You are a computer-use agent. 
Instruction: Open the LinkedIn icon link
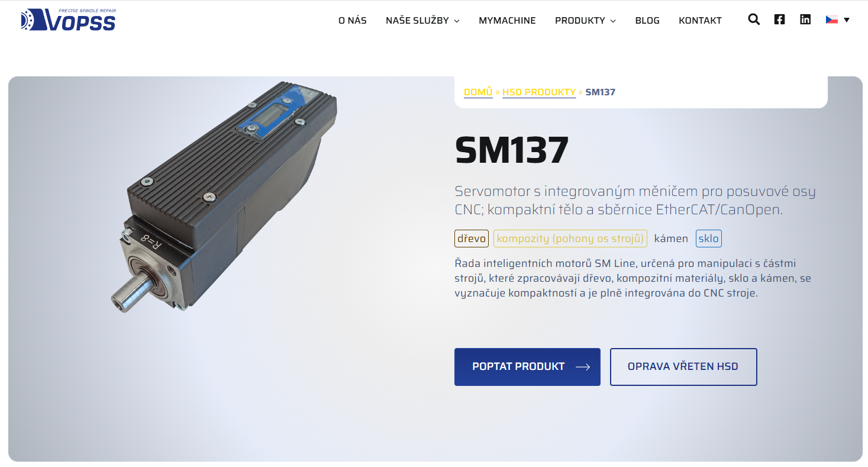805,20
